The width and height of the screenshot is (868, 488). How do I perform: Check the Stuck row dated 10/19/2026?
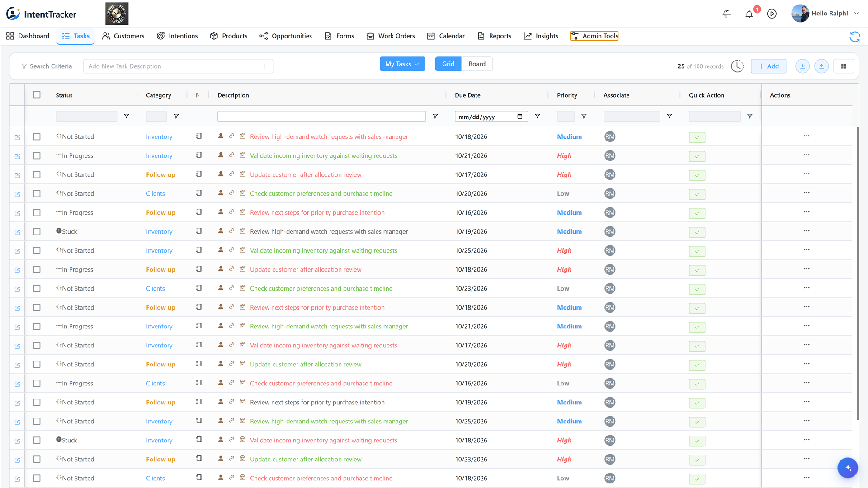click(x=37, y=231)
